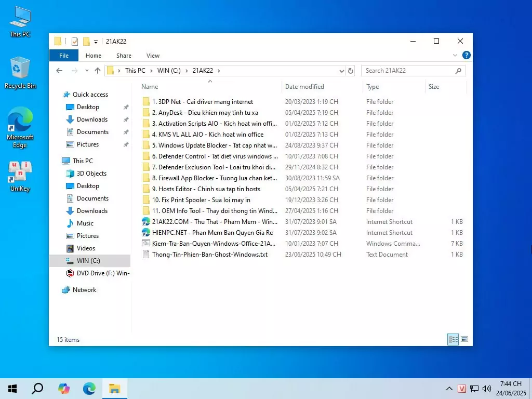532x399 pixels.
Task: Select folder 6. Defender Control
Action: 215,156
